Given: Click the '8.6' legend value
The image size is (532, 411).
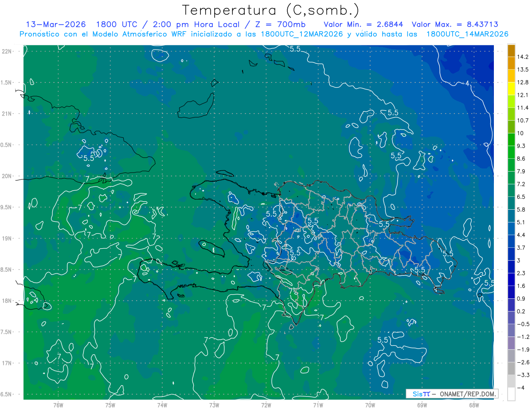Looking at the screenshot, I should pyautogui.click(x=521, y=159).
